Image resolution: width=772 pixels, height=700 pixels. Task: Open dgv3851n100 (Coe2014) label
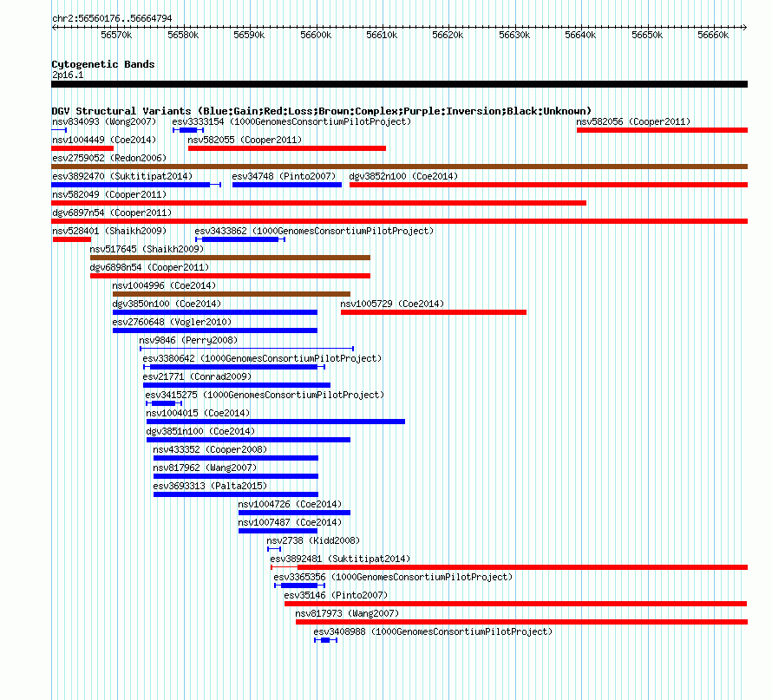200,431
